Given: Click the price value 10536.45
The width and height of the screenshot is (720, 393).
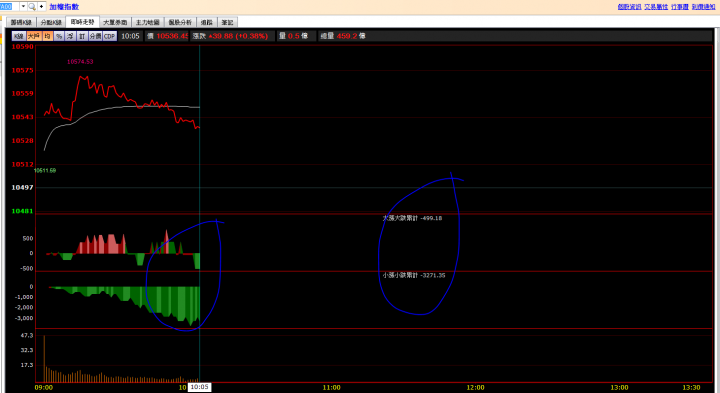Looking at the screenshot, I should (x=172, y=36).
